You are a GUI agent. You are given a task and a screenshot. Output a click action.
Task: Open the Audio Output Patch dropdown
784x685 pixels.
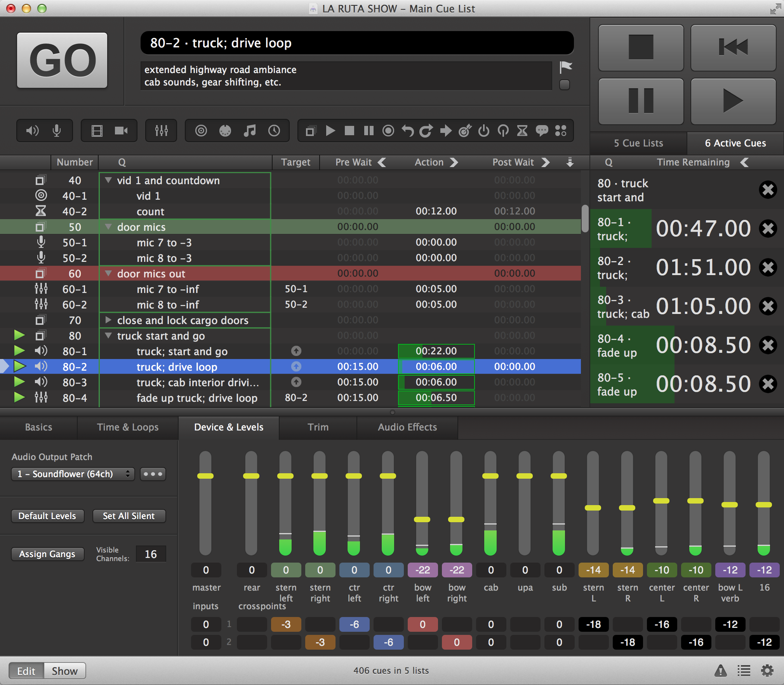point(73,474)
